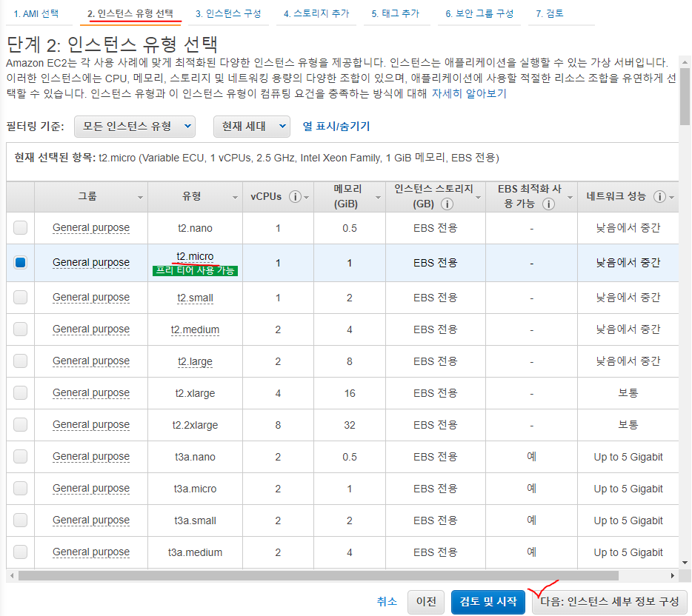Screen dimensions: 692x616
Task: Click Up to 5 Gigabit in t3a.micro row
Action: click(x=628, y=489)
